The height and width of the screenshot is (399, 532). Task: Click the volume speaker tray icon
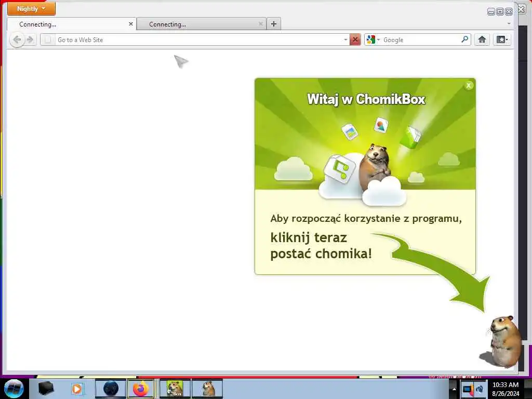(480, 390)
